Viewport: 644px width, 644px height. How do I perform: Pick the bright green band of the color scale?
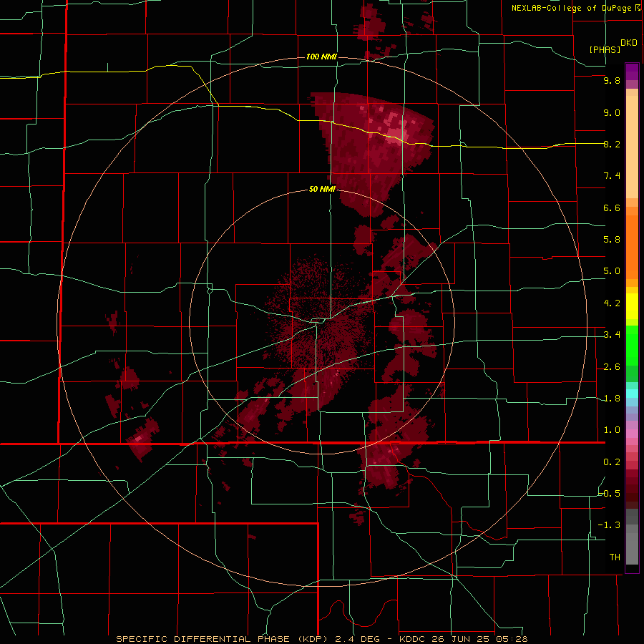coord(632,346)
